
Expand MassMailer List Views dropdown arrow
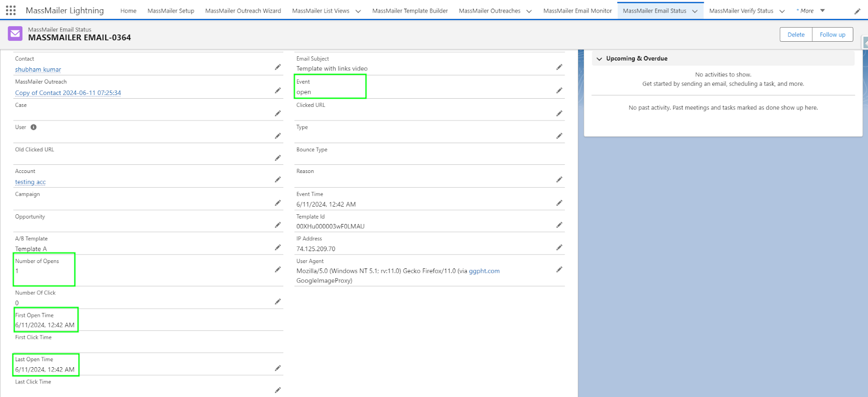(358, 11)
